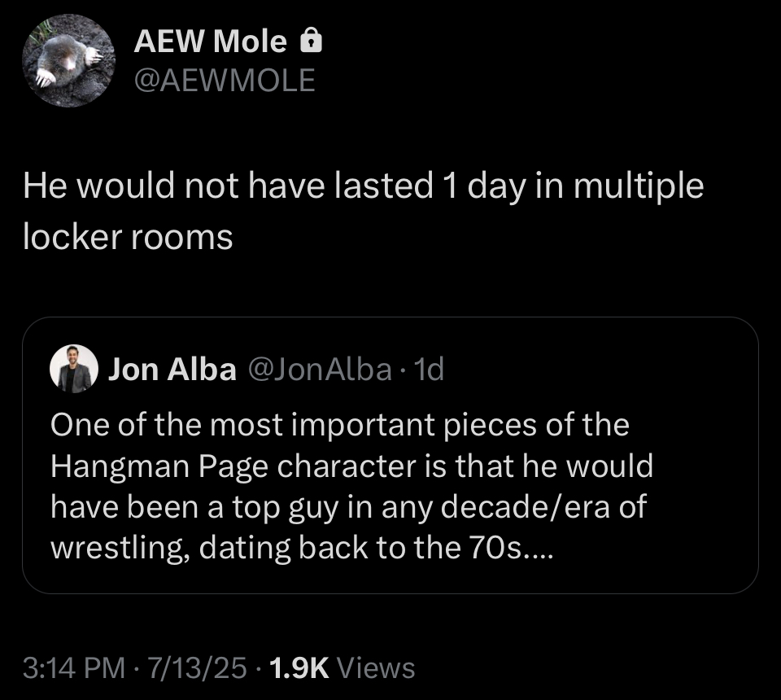
Task: Open the 1.9K view count number
Action: pos(297,668)
